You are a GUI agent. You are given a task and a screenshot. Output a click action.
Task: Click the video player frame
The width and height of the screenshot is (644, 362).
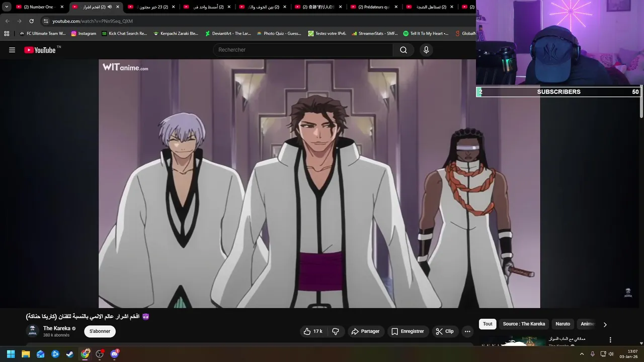coord(319,184)
